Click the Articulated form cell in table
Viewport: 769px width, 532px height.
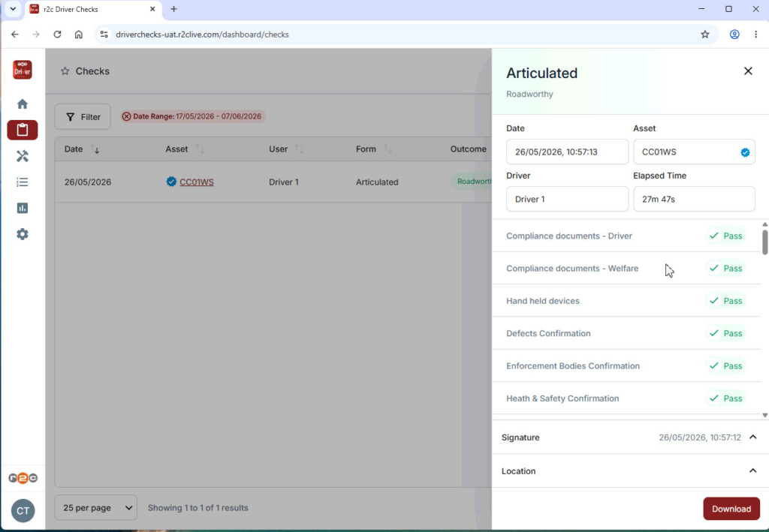coord(377,182)
